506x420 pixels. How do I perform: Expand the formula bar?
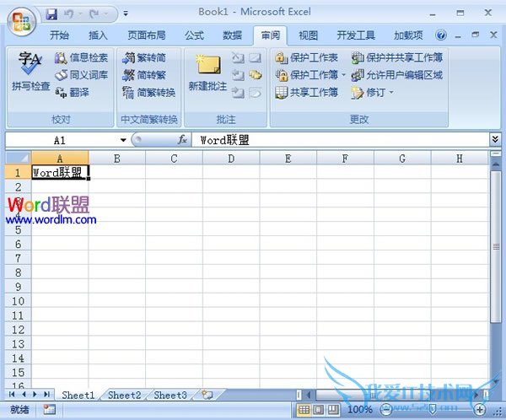tap(495, 139)
